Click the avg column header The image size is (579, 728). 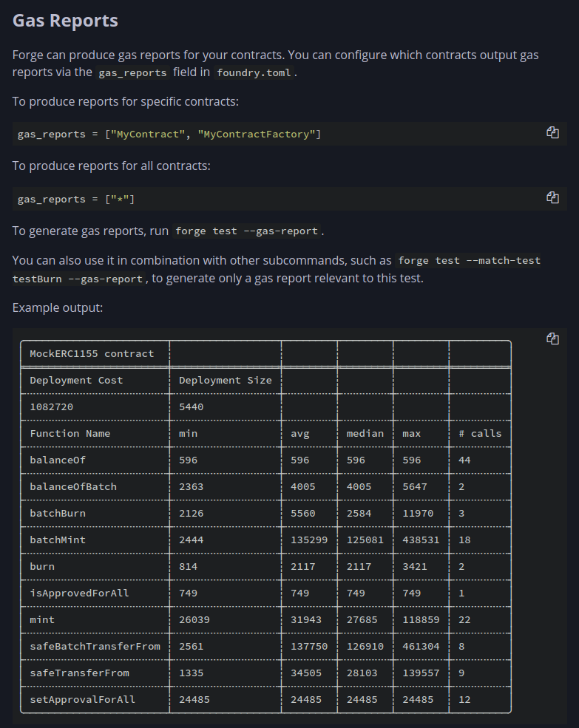click(x=299, y=434)
